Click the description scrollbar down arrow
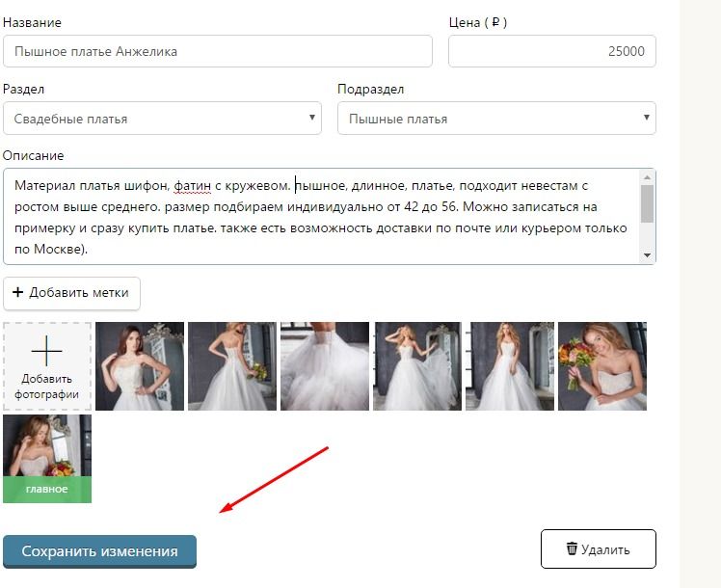Screen dimensions: 721x588 [x=648, y=255]
